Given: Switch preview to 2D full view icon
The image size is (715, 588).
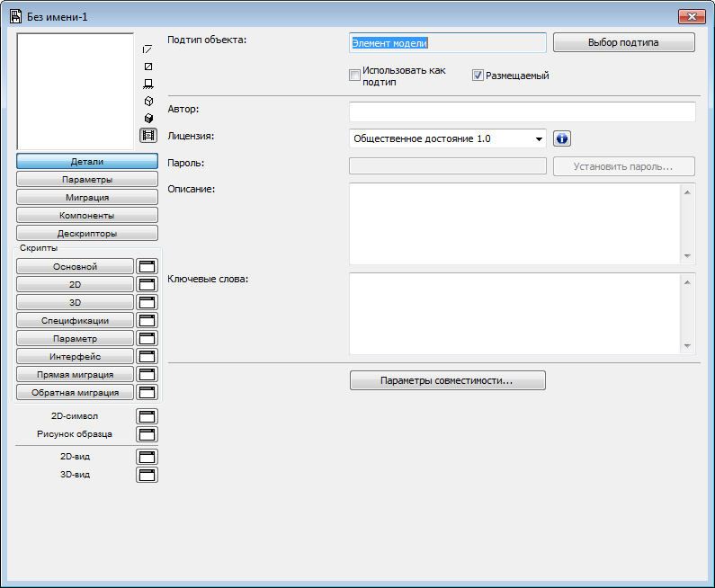Looking at the screenshot, I should click(x=148, y=67).
